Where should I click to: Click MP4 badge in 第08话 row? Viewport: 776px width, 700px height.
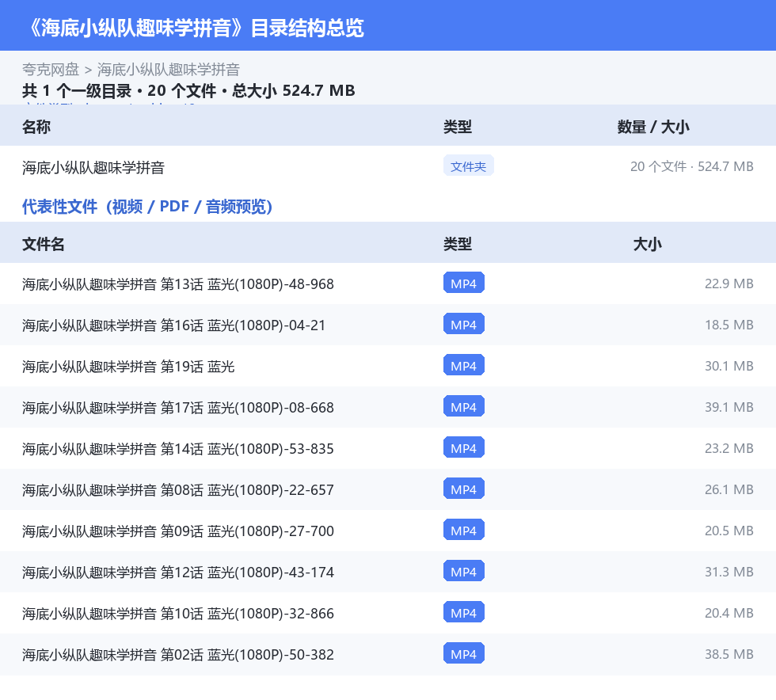pyautogui.click(x=464, y=489)
